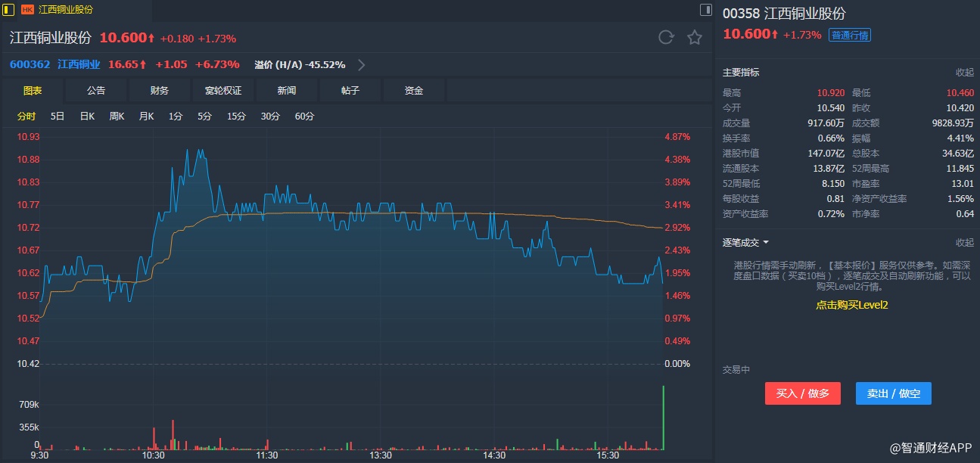Click the 成交量 value 917.60万
The width and height of the screenshot is (980, 463).
coord(826,123)
